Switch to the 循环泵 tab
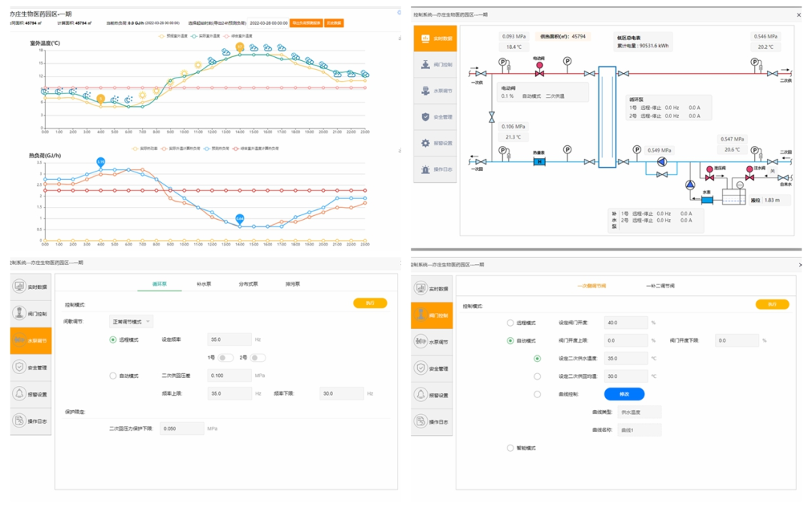This screenshot has width=812, height=508. tap(159, 284)
